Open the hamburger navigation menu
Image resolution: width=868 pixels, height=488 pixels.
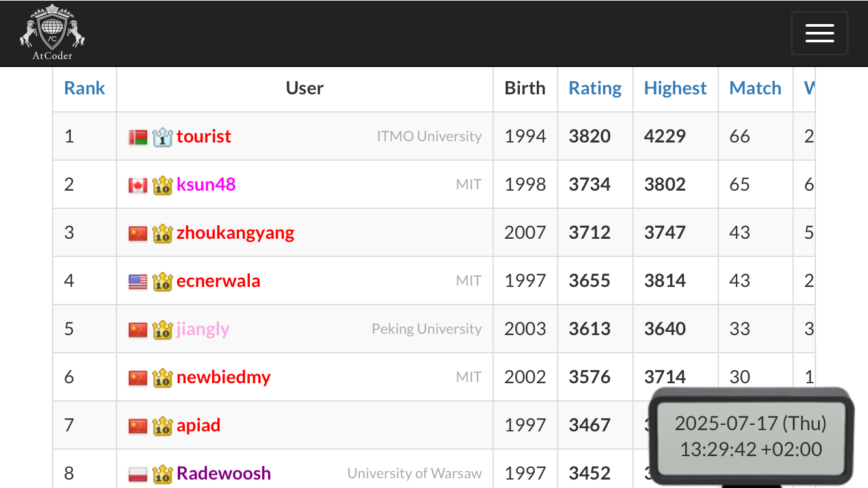coord(820,33)
